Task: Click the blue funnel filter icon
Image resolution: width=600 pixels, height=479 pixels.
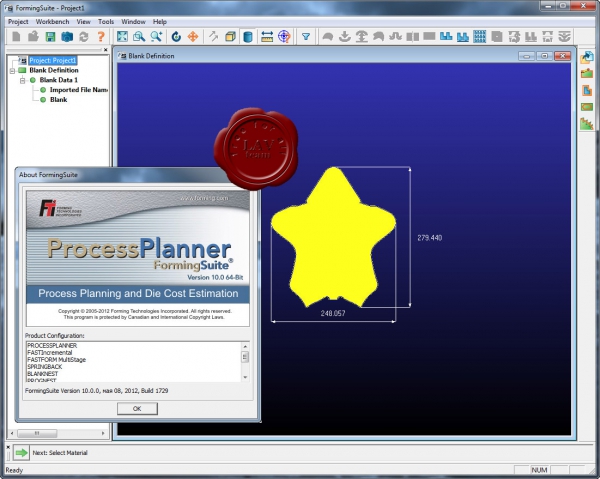Action: tap(306, 37)
